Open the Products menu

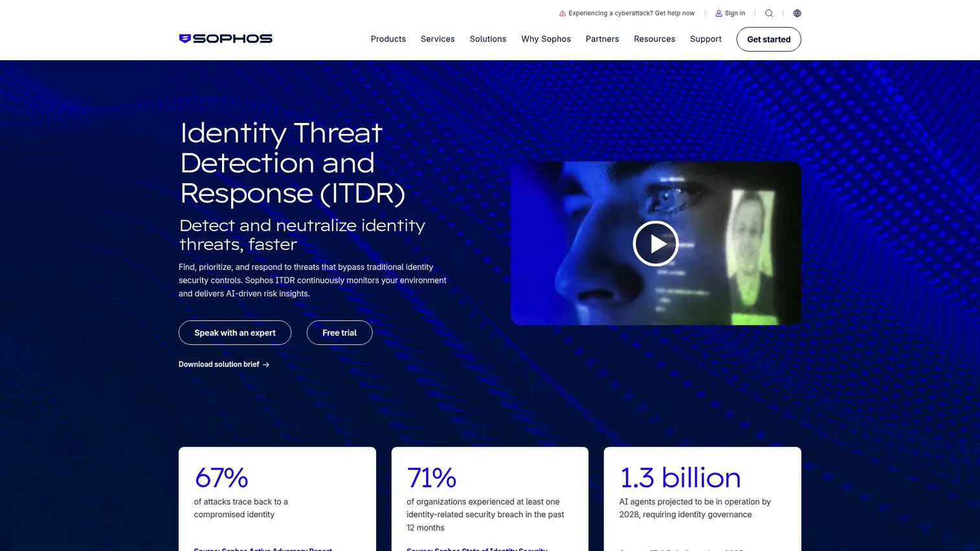pyautogui.click(x=388, y=39)
